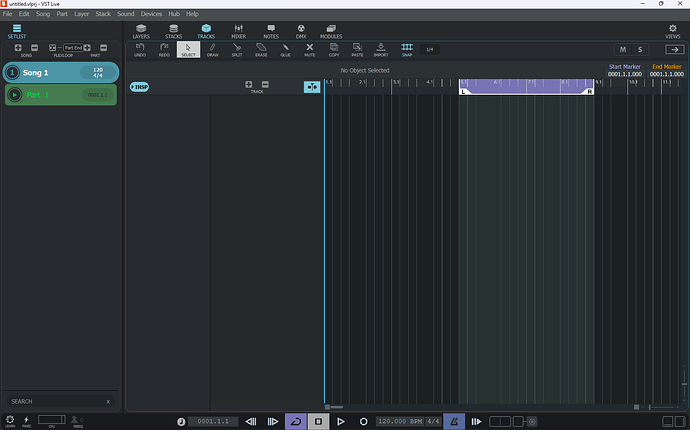The height and width of the screenshot is (430, 690).
Task: Click the Undo tool icon
Action: 140,49
